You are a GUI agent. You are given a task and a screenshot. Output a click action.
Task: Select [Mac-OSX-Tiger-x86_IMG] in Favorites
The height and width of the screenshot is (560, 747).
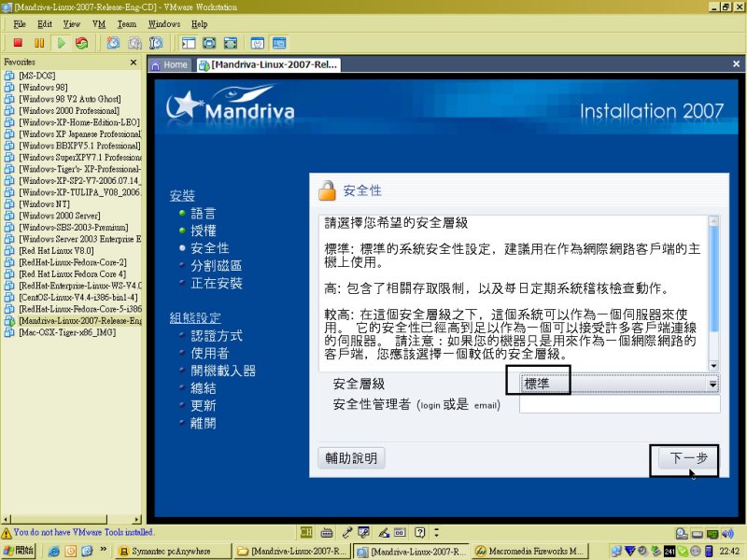[x=67, y=332]
